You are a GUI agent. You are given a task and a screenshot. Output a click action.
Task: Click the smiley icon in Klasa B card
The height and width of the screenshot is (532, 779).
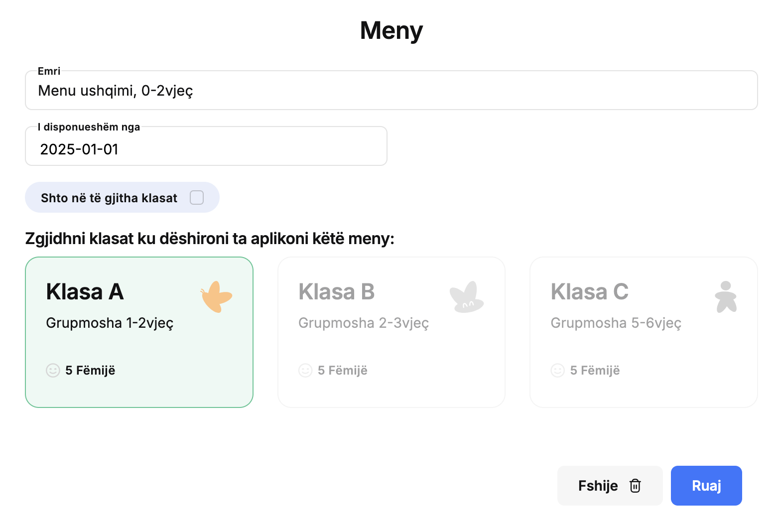(305, 370)
